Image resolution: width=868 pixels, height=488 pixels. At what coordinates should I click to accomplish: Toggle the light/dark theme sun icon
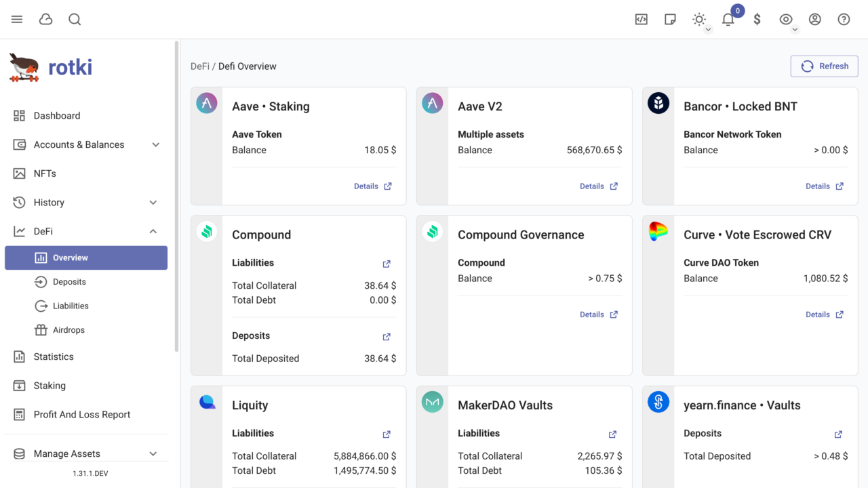click(x=698, y=19)
